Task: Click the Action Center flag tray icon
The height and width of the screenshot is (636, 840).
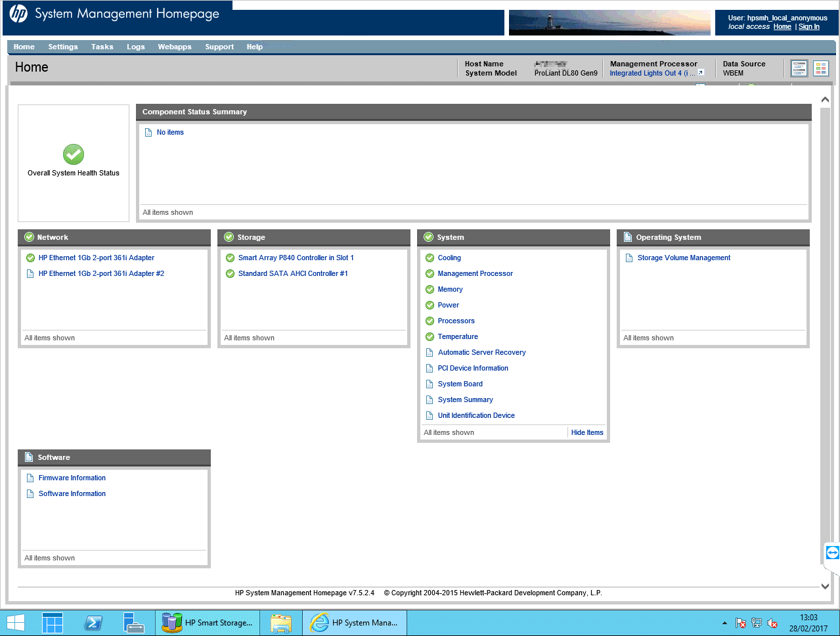Action: point(741,623)
